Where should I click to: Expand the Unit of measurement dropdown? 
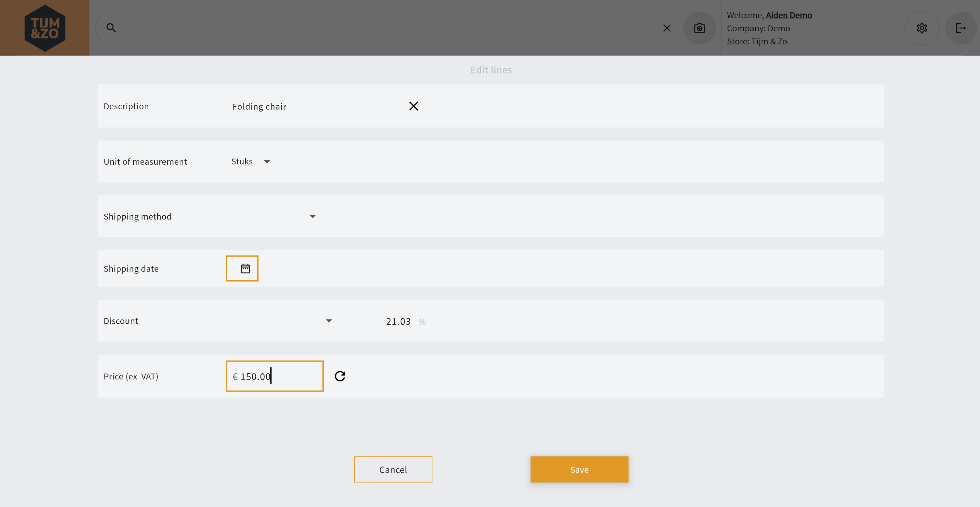pyautogui.click(x=267, y=162)
